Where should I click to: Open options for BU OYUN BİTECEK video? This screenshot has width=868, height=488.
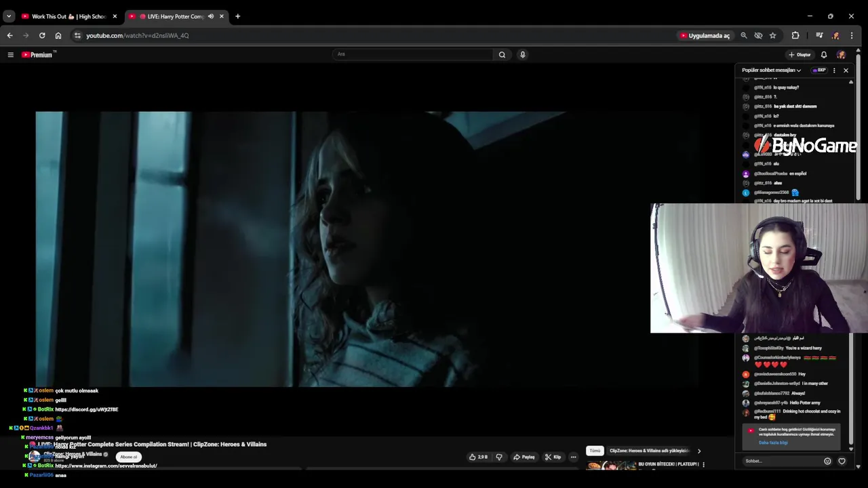pyautogui.click(x=703, y=464)
